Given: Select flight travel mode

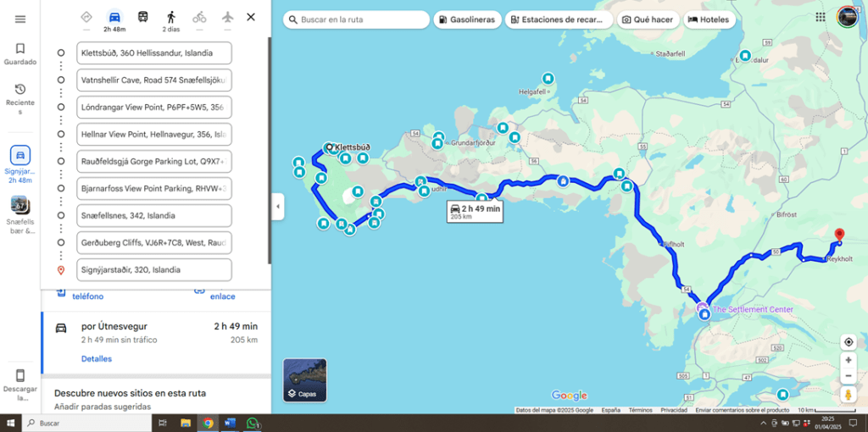Looking at the screenshot, I should [x=227, y=17].
